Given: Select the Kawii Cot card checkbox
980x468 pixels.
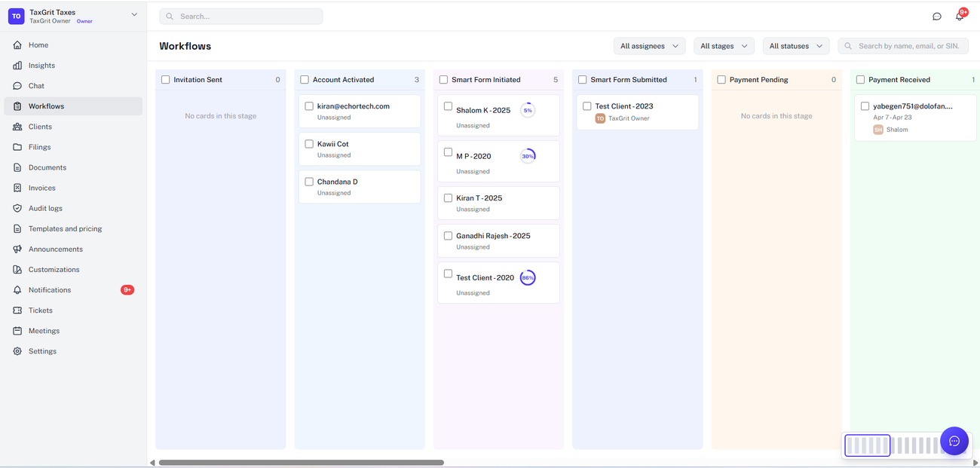Looking at the screenshot, I should coord(309,144).
